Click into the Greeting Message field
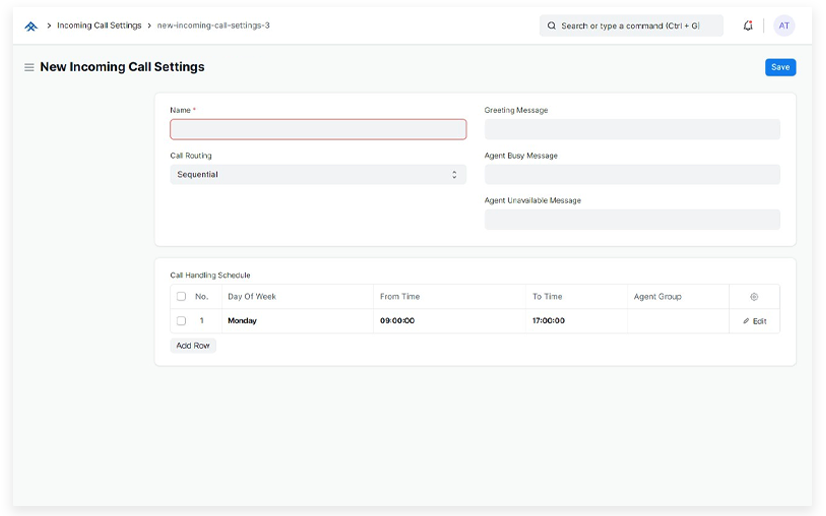826x516 pixels. [632, 130]
